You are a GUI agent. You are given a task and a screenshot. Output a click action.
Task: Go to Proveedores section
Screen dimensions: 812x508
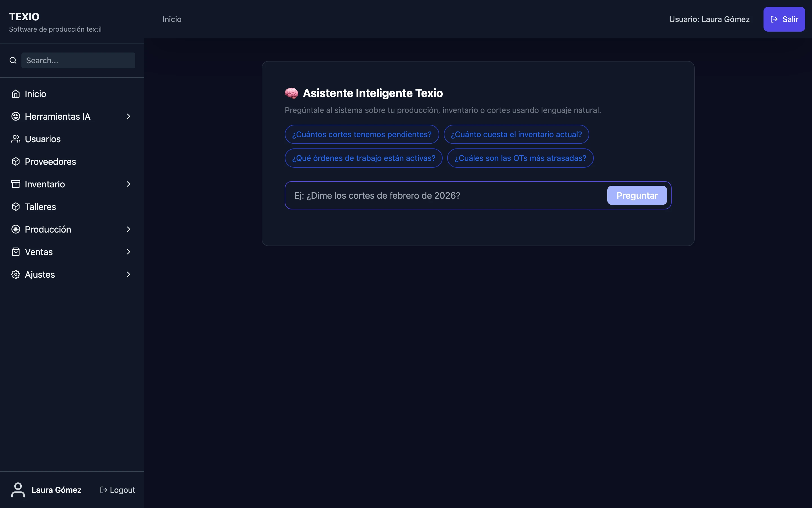72,162
